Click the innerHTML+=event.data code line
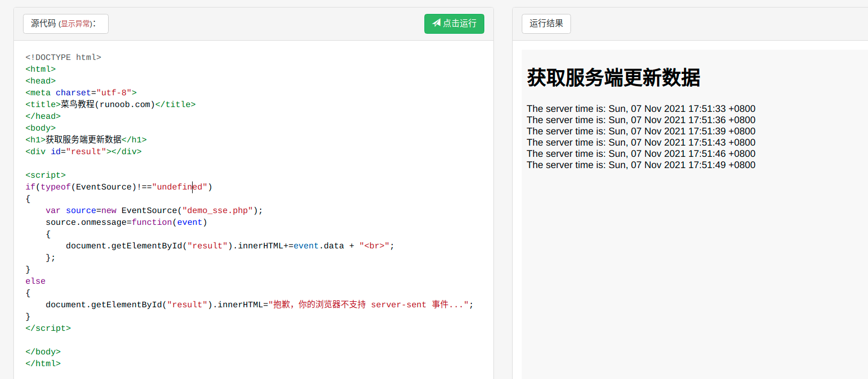This screenshot has width=868, height=379. click(230, 246)
